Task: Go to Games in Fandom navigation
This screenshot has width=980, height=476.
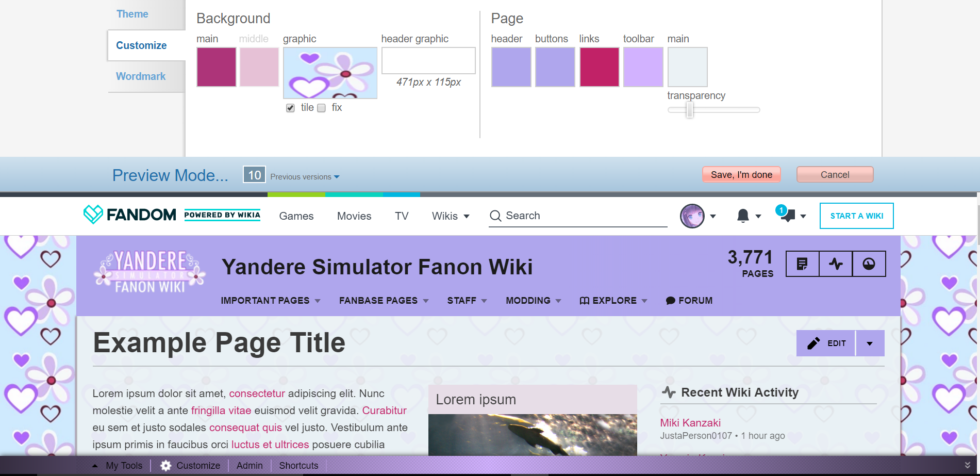Action: (x=296, y=216)
